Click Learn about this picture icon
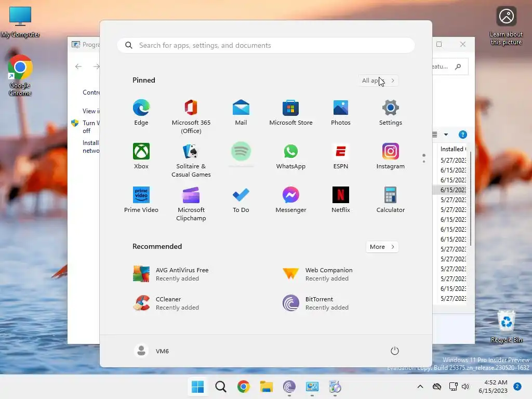Screen dimensions: 532x399 [506, 26]
